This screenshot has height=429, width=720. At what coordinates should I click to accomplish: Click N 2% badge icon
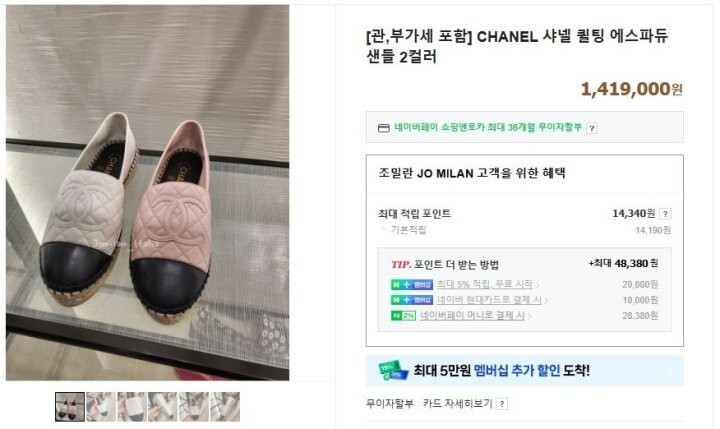(403, 316)
